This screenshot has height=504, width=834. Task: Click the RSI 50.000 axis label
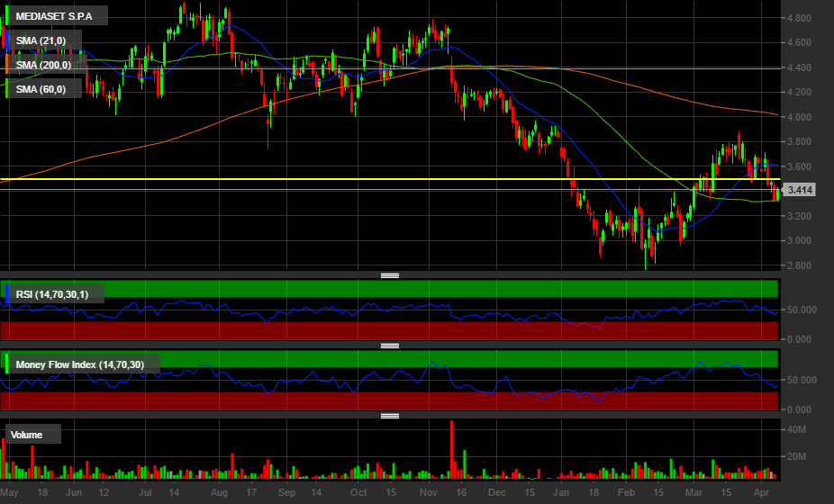coord(802,310)
